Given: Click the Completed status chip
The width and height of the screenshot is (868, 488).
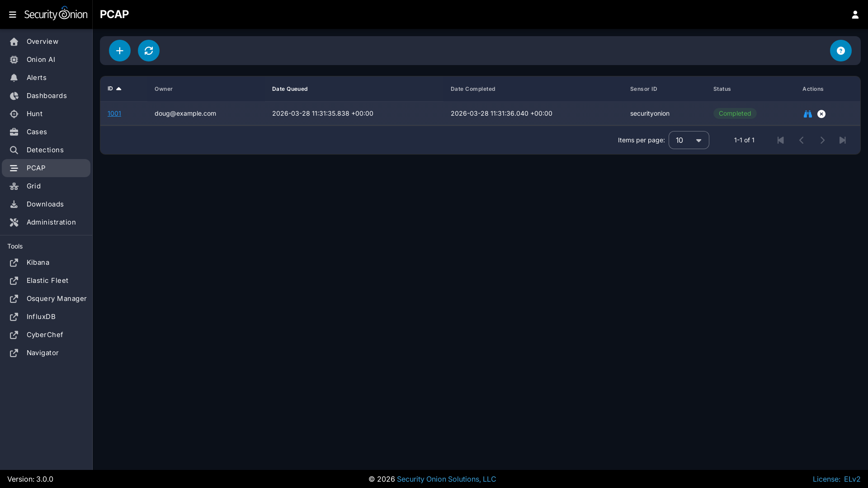Looking at the screenshot, I should 735,113.
